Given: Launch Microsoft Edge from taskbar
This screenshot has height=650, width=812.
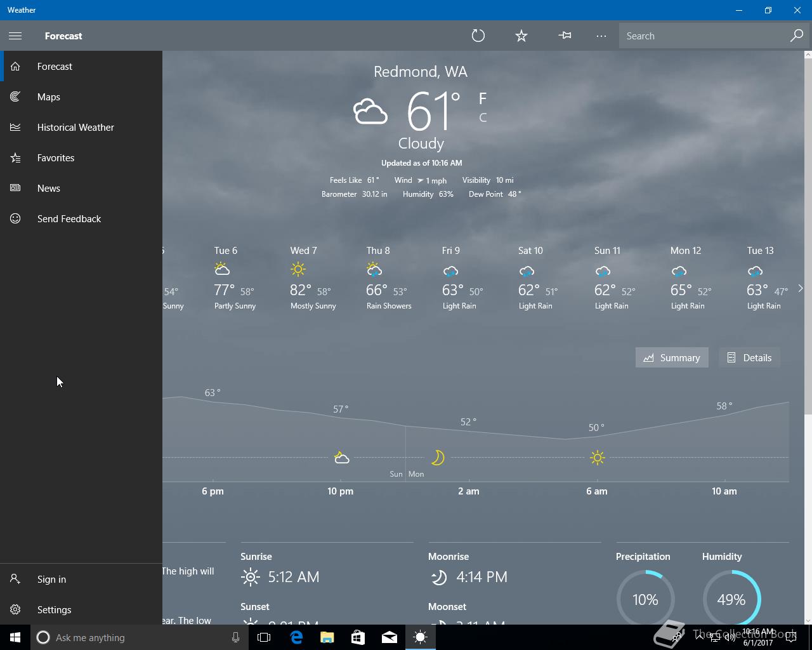Looking at the screenshot, I should [x=296, y=637].
